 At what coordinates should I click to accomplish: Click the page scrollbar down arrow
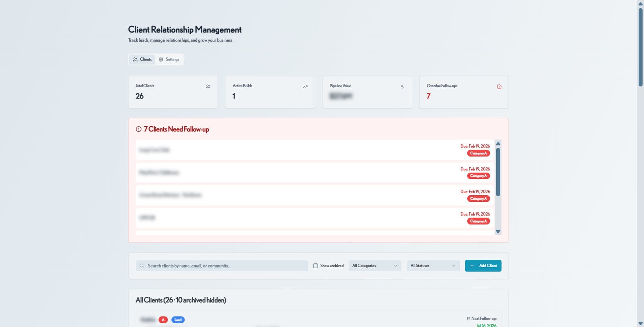[x=640, y=323]
